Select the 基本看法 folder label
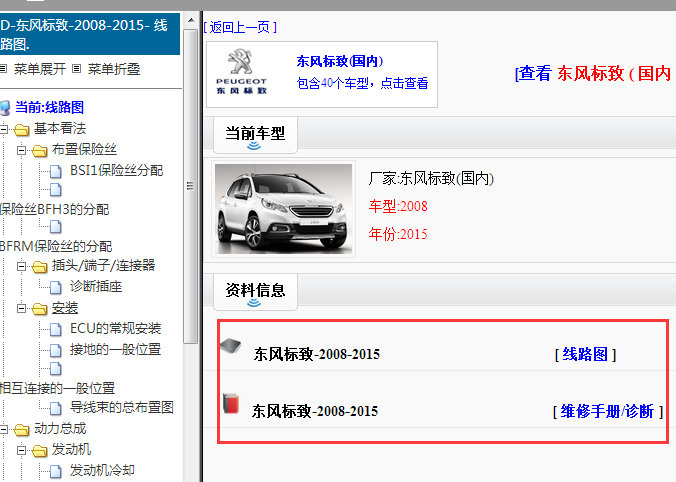Viewport: 676px width, 482px height. pyautogui.click(x=60, y=128)
